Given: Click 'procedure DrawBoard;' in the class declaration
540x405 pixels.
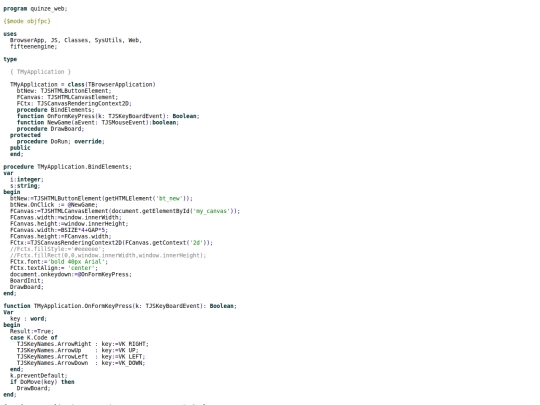Looking at the screenshot, I should click(50, 129).
